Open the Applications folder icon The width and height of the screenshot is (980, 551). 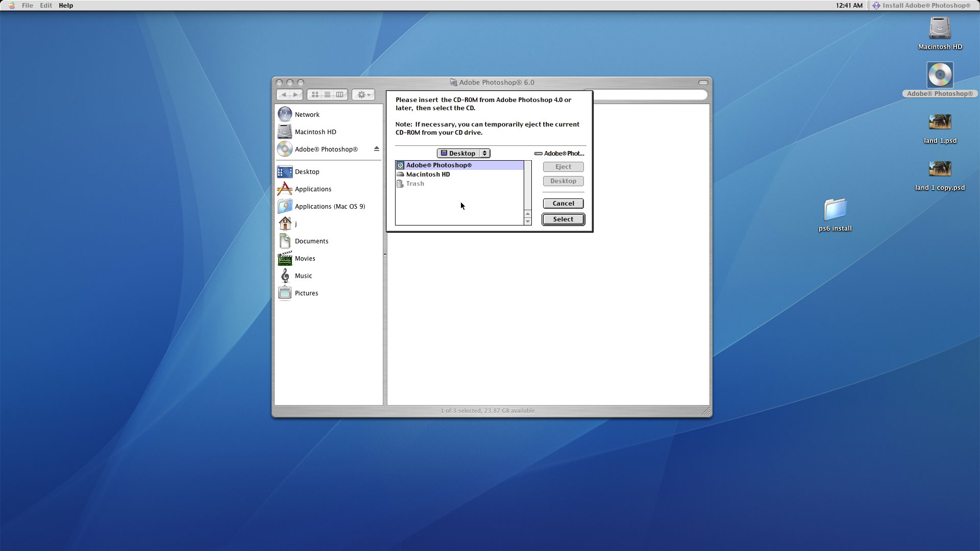285,188
